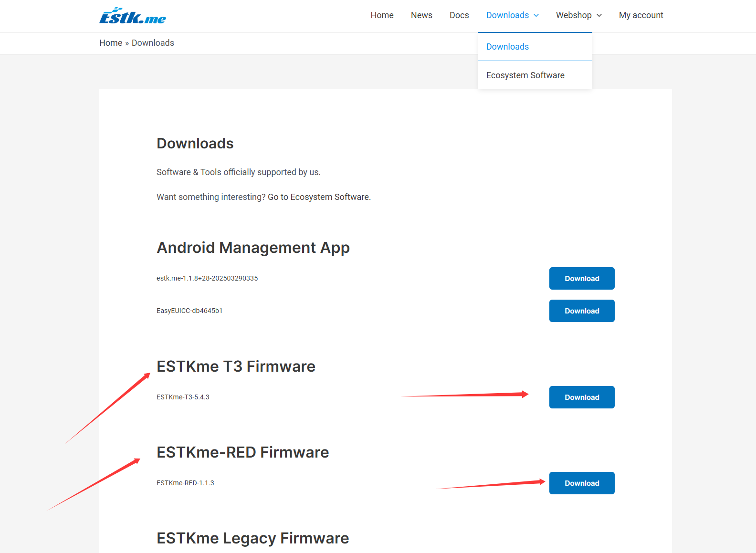Viewport: 756px width, 553px height.
Task: Open My account page
Action: 641,15
